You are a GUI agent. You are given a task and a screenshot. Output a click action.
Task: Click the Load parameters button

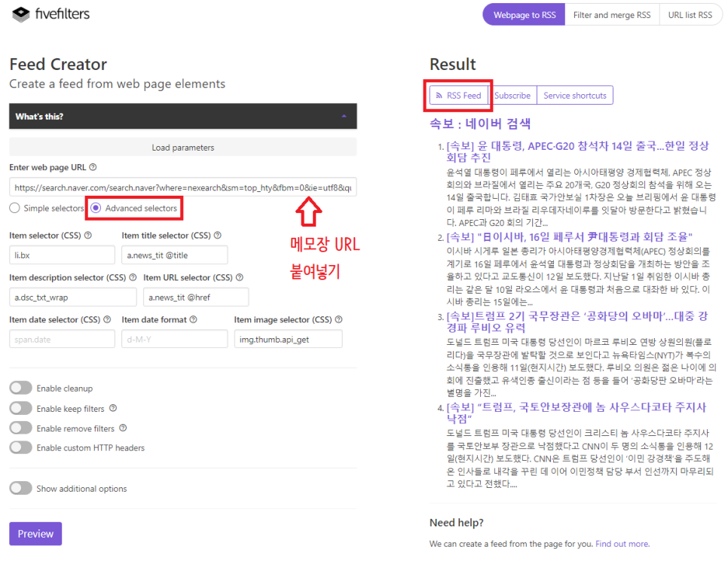(x=183, y=147)
